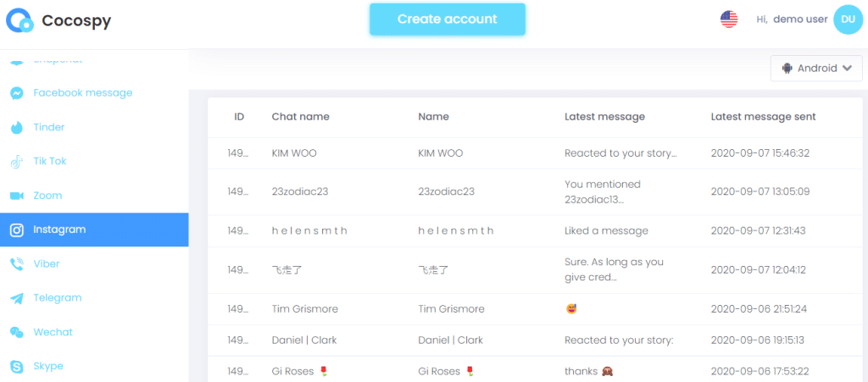Click timestamp 2020-09-07 15:46:32

[760, 153]
